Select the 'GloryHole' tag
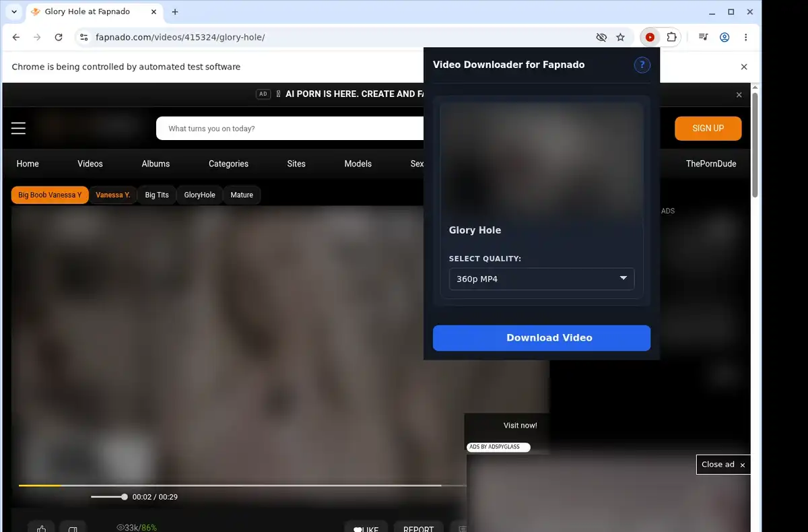The image size is (808, 532). coord(199,195)
